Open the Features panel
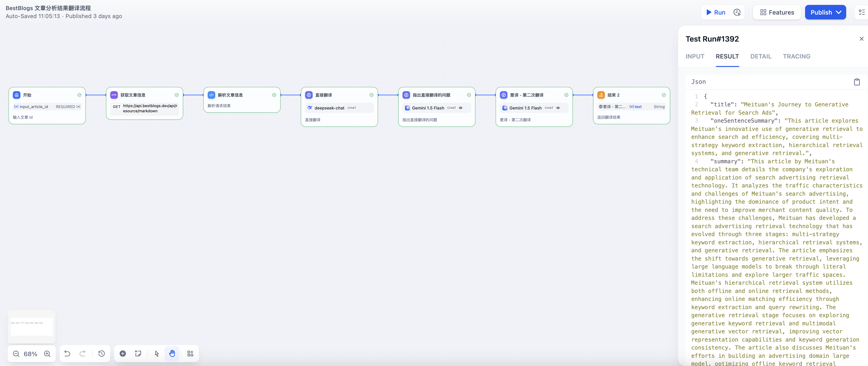 (x=777, y=12)
